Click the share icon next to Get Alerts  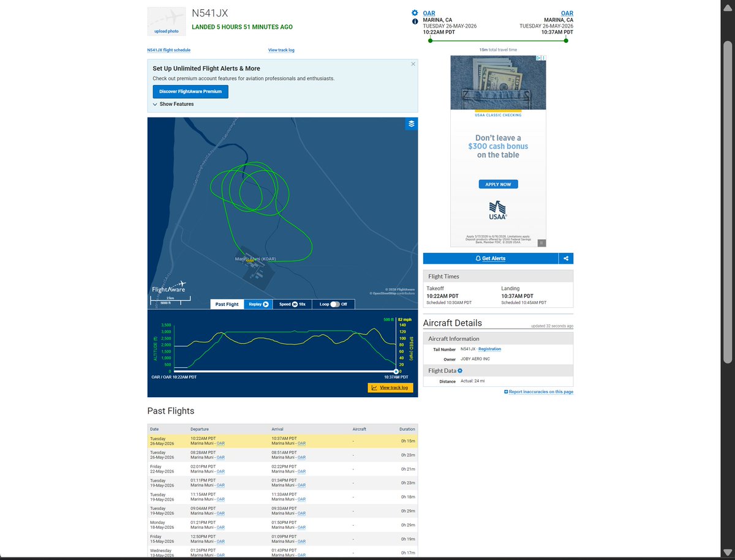(x=566, y=258)
